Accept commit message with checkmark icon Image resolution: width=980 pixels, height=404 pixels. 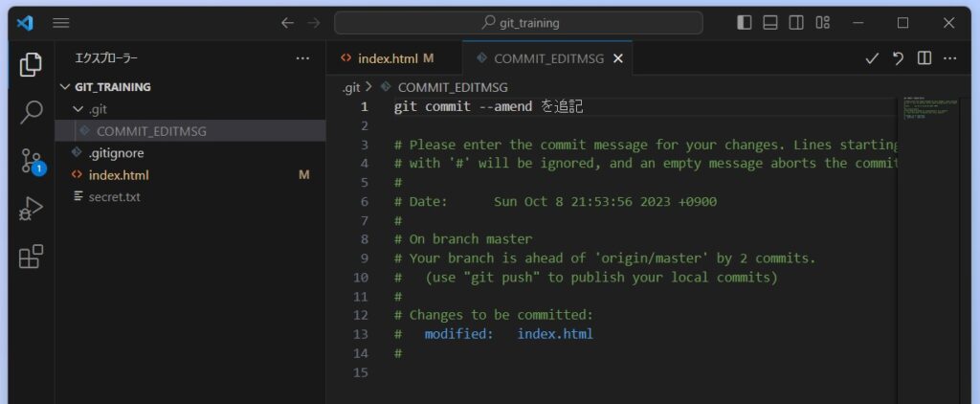click(x=872, y=58)
